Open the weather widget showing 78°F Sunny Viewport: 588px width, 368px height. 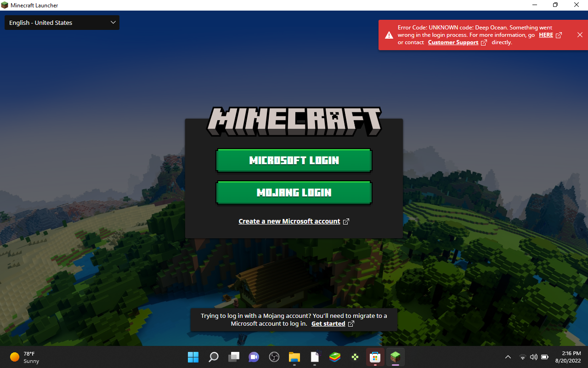pos(25,357)
